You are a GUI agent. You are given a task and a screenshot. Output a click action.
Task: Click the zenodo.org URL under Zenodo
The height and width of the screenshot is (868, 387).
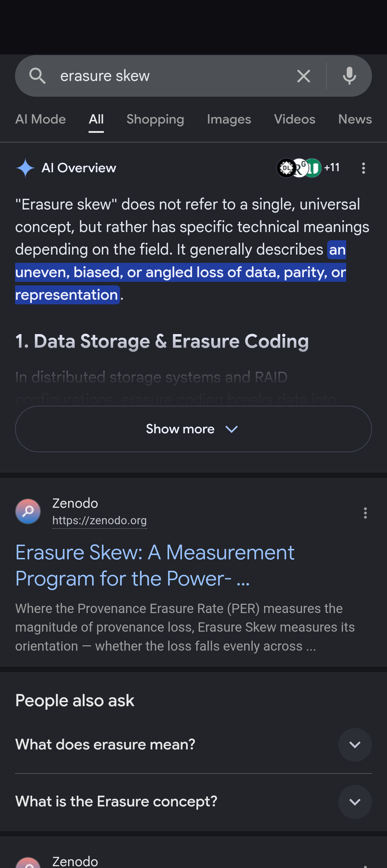pyautogui.click(x=100, y=520)
